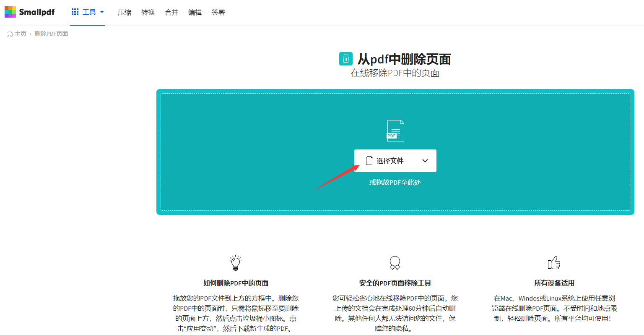Viewport: 644px width, 335px height.
Task: Click the trash can icon beside title
Action: [x=346, y=59]
